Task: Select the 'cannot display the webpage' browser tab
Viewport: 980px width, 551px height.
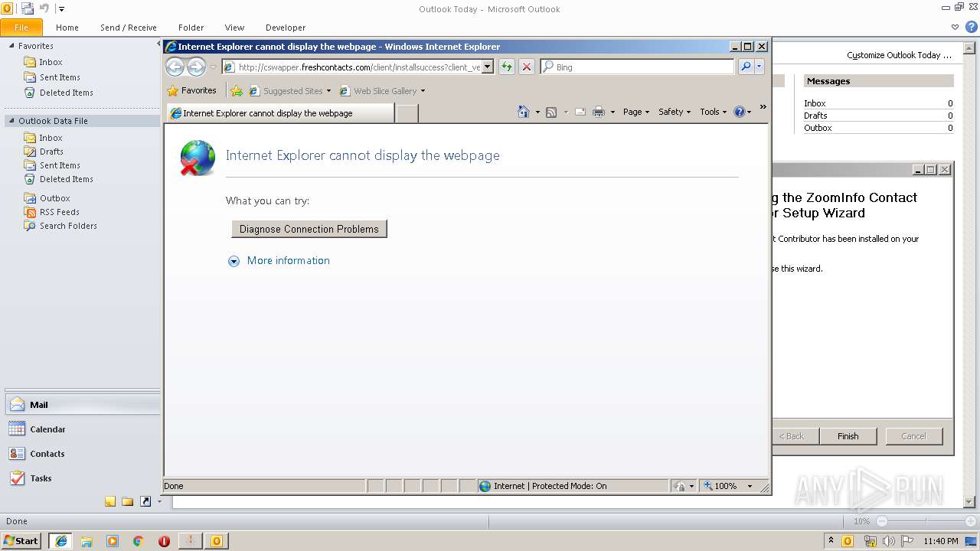Action: (280, 113)
